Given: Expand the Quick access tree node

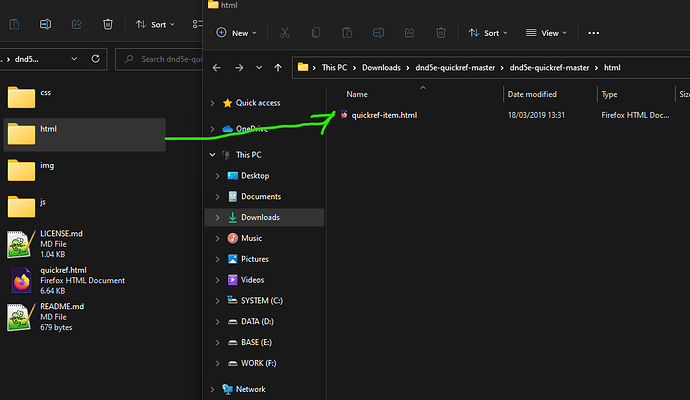Looking at the screenshot, I should pyautogui.click(x=212, y=102).
